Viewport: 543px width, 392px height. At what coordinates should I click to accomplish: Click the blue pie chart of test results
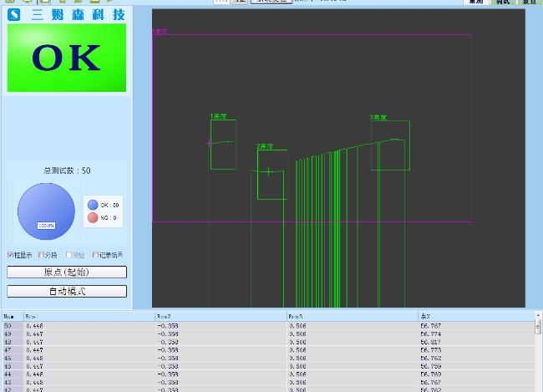(x=46, y=211)
